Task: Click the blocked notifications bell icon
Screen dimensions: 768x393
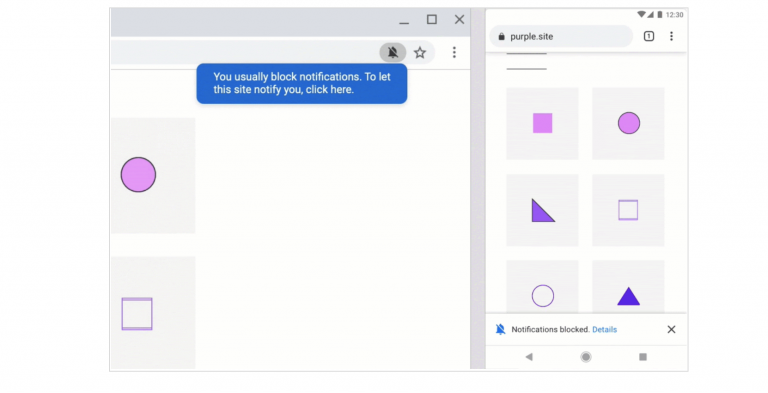Action: pos(393,52)
